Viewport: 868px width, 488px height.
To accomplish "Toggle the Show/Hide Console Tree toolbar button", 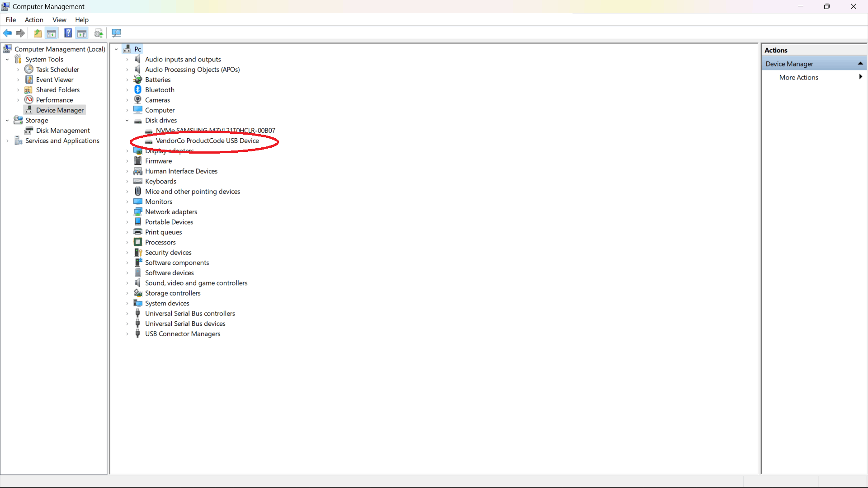I will [x=52, y=33].
